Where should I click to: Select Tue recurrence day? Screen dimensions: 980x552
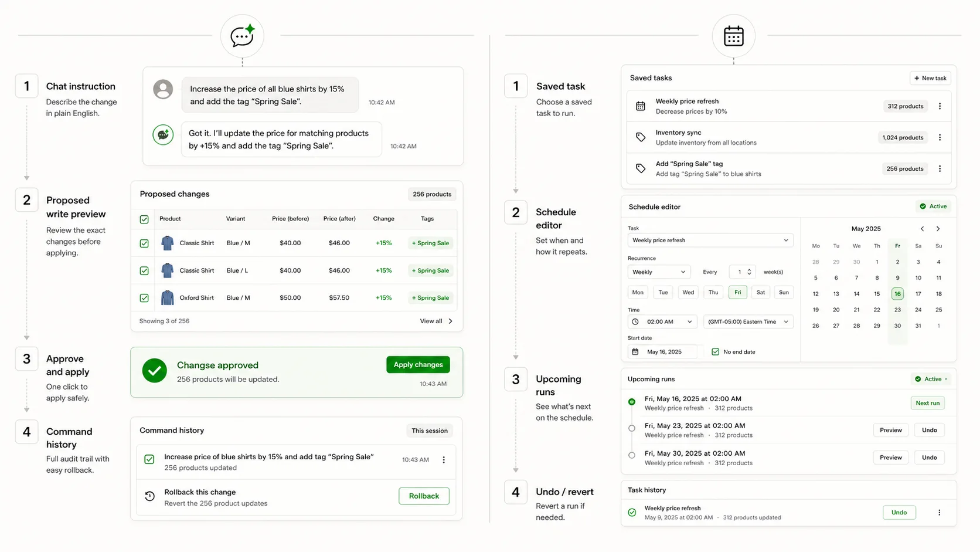[663, 292]
